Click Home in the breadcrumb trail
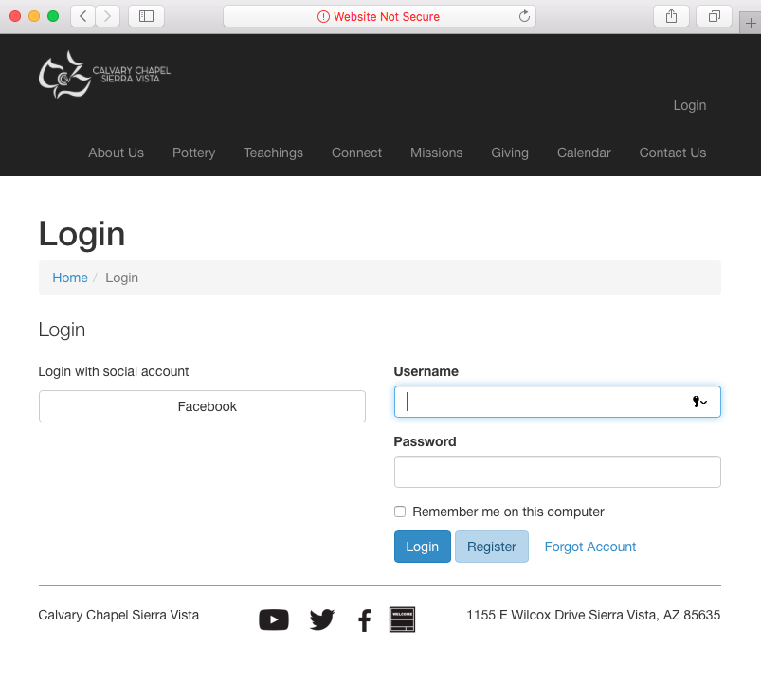 [x=70, y=278]
